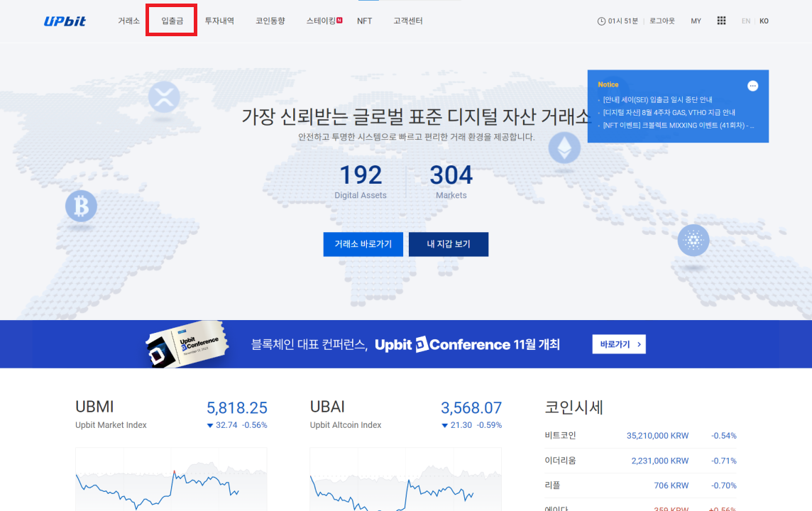Image resolution: width=812 pixels, height=511 pixels.
Task: Click the 코인시세 heading
Action: point(574,407)
